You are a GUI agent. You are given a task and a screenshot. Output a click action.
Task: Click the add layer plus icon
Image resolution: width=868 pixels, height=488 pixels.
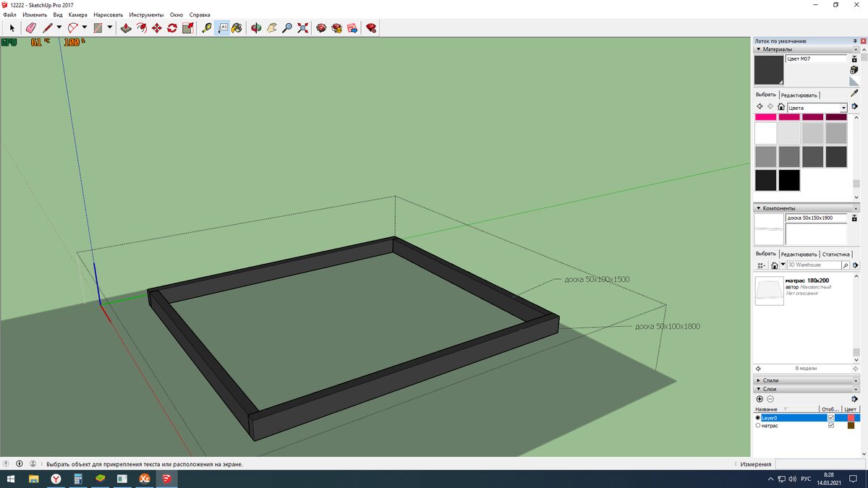[x=759, y=399]
